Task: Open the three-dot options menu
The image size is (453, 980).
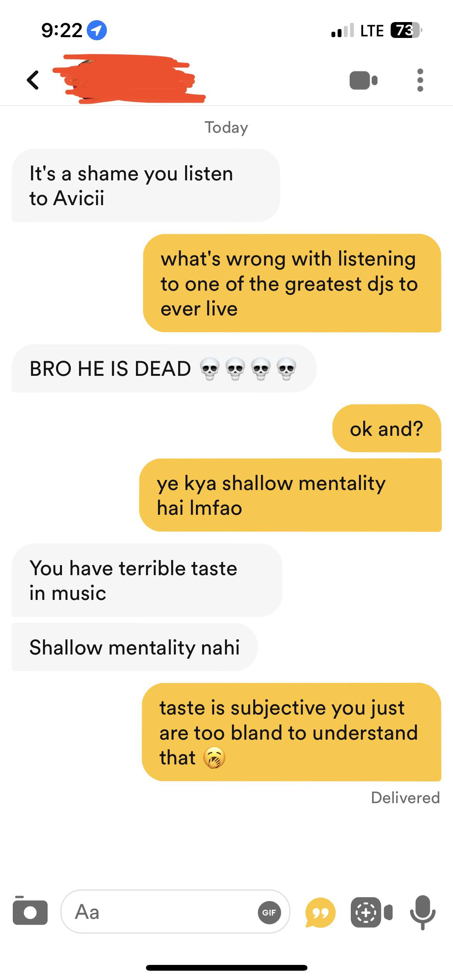Action: click(420, 81)
